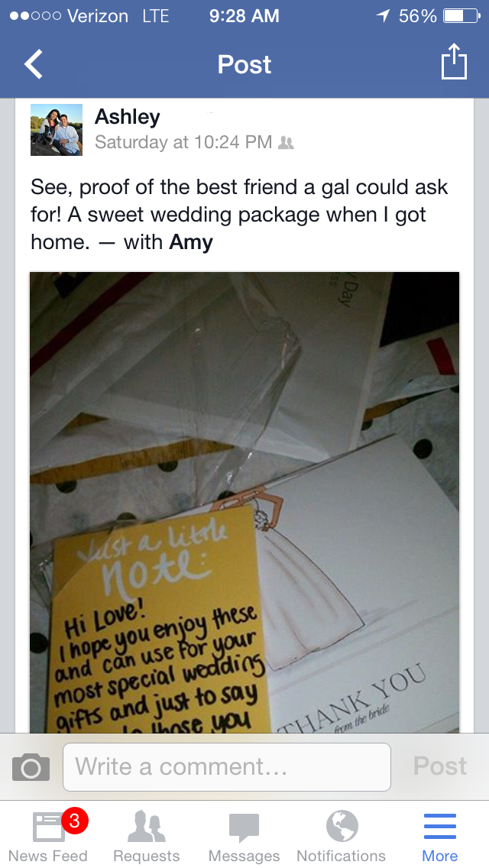Open News Feed tab icon
The width and height of the screenshot is (489, 868).
[x=49, y=827]
